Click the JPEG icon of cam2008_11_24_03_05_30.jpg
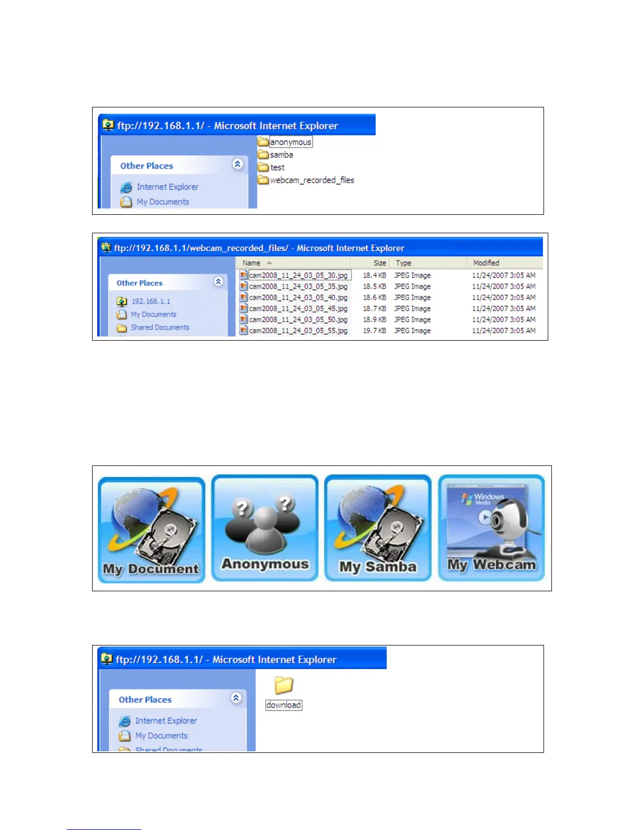This screenshot has width=644, height=834. point(243,275)
